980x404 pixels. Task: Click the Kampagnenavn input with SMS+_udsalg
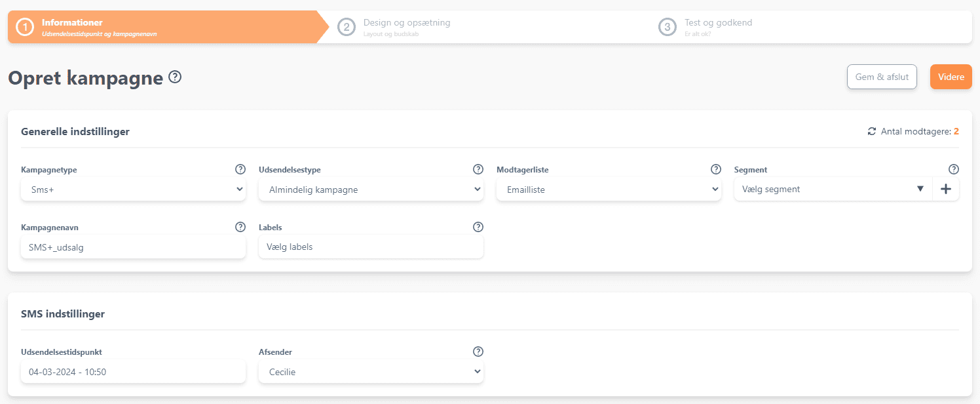pyautogui.click(x=133, y=247)
